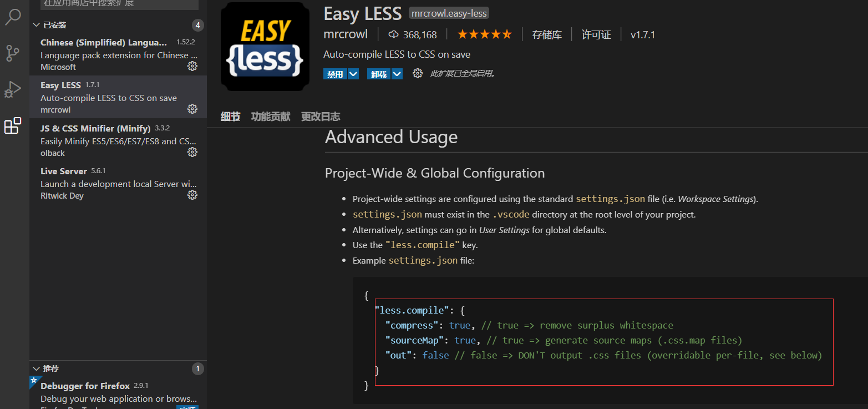
Task: Open gear menu for Chinese (Simplified) Language pack
Action: point(192,67)
